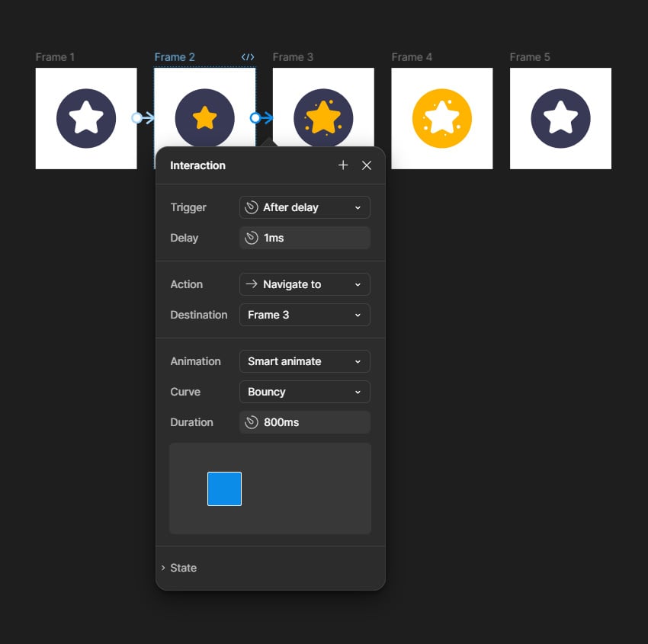The height and width of the screenshot is (644, 648).
Task: Edit the Delay field showing 1ms
Action: (x=305, y=238)
